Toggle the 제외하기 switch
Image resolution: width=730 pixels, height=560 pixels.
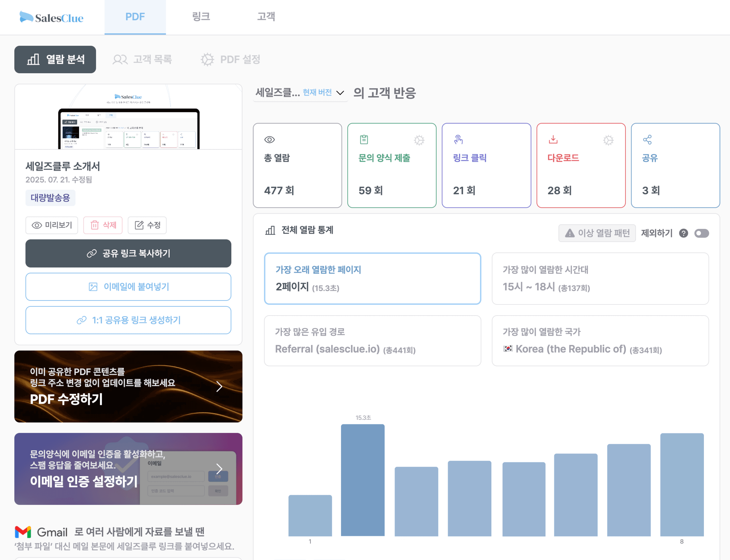pyautogui.click(x=701, y=233)
